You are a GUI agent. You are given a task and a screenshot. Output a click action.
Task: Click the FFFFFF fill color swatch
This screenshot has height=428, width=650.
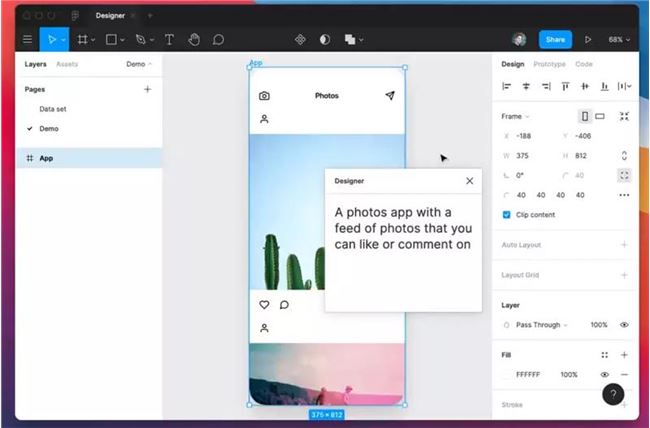pos(506,374)
